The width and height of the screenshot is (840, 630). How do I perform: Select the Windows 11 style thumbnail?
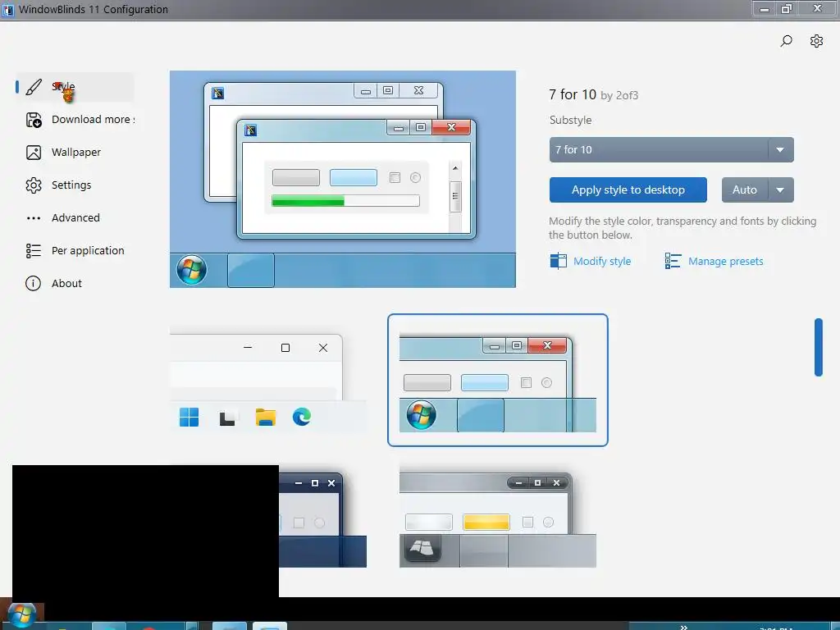268,379
